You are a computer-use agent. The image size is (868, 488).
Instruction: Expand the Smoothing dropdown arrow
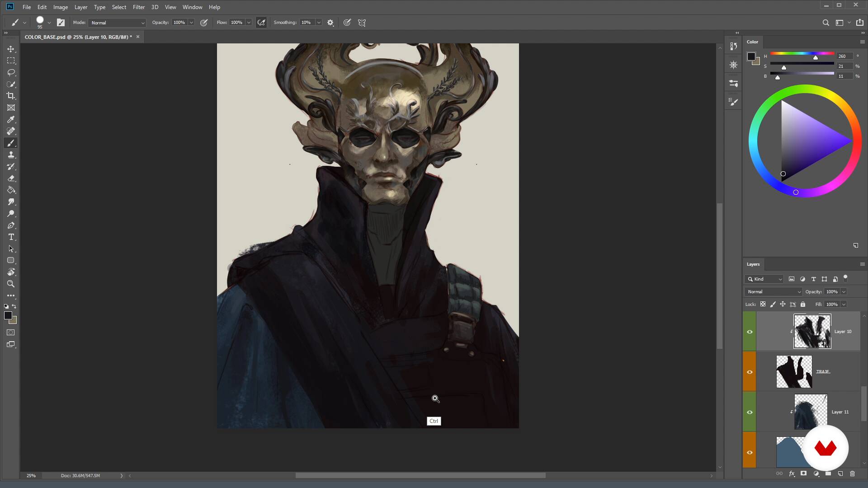click(319, 23)
